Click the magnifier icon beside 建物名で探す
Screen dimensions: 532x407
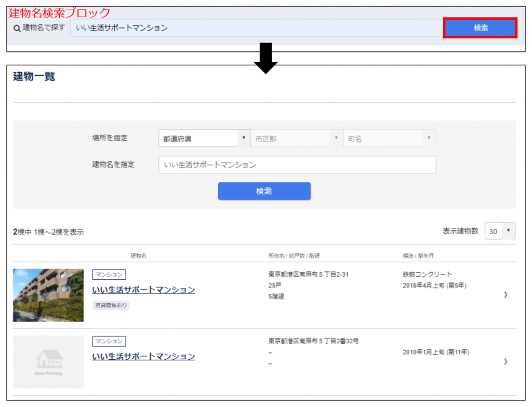pos(17,28)
